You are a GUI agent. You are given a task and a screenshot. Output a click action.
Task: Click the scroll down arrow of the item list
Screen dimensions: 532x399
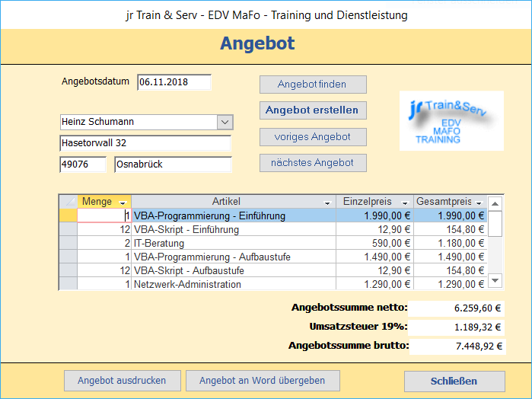(x=495, y=280)
